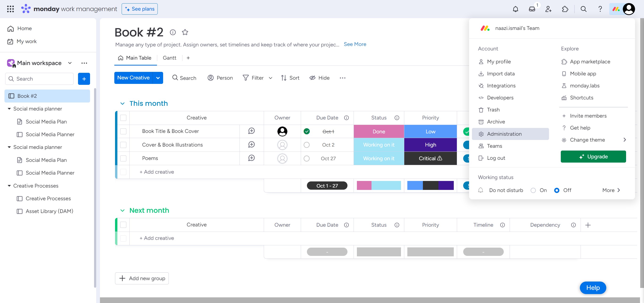This screenshot has width=644, height=303.
Task: Expand the Main workspace selector chevron
Action: (70, 63)
